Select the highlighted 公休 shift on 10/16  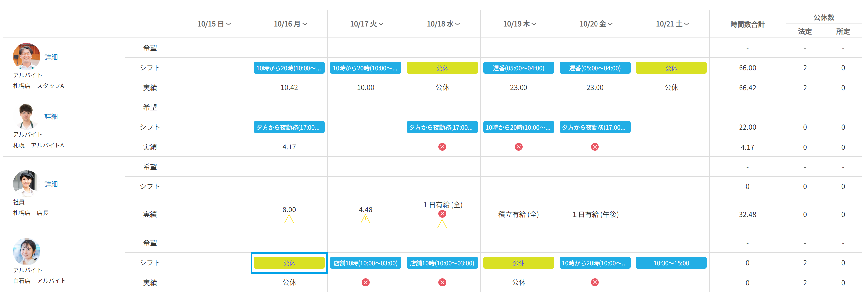coord(289,263)
